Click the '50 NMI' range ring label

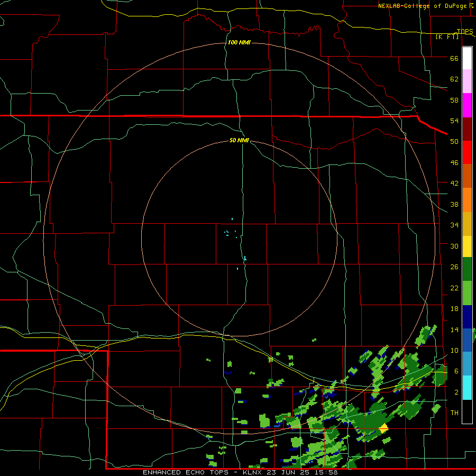[x=239, y=140]
